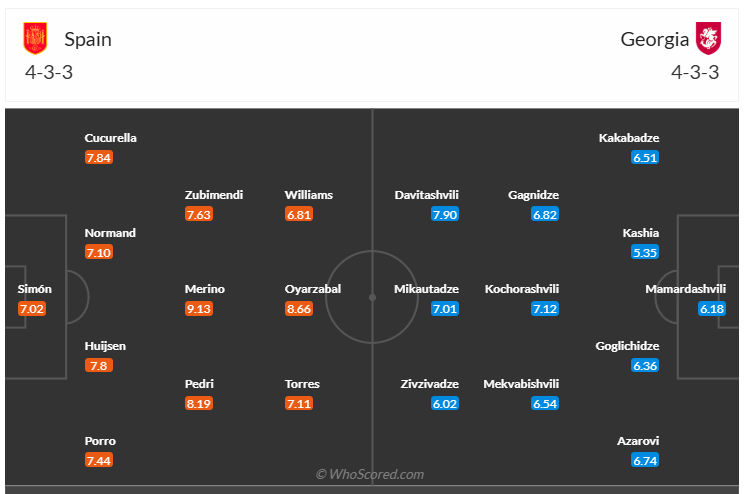Click goalkeeper Simón's player name
The height and width of the screenshot is (494, 746).
click(35, 289)
